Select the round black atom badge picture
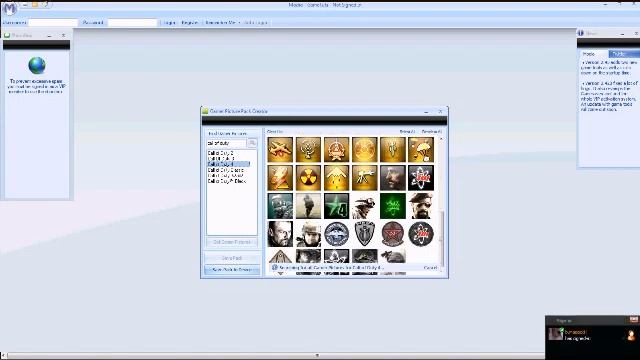This screenshot has height=360, width=640. click(421, 234)
